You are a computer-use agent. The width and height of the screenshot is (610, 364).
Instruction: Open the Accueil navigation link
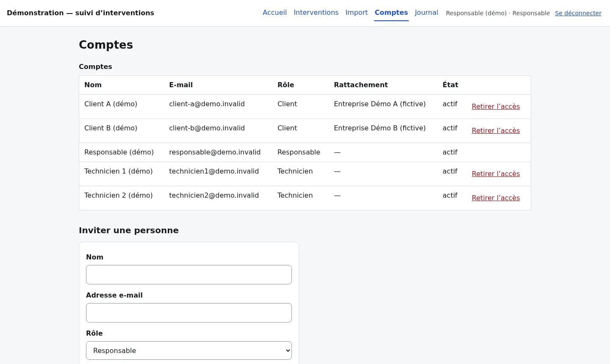point(274,13)
